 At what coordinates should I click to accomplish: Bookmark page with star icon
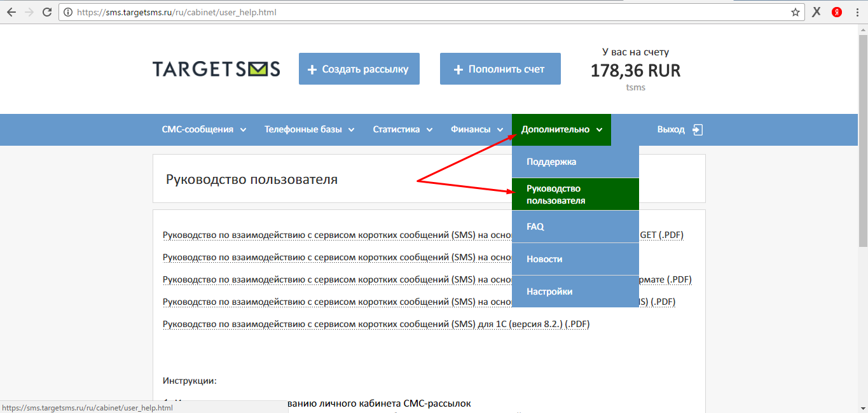point(795,12)
